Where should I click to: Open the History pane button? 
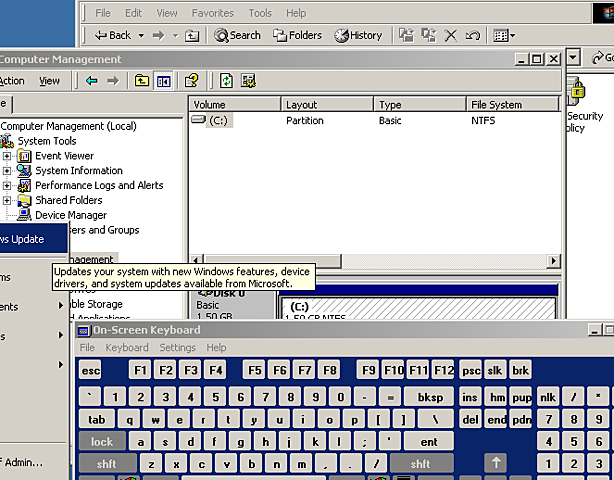(x=358, y=35)
